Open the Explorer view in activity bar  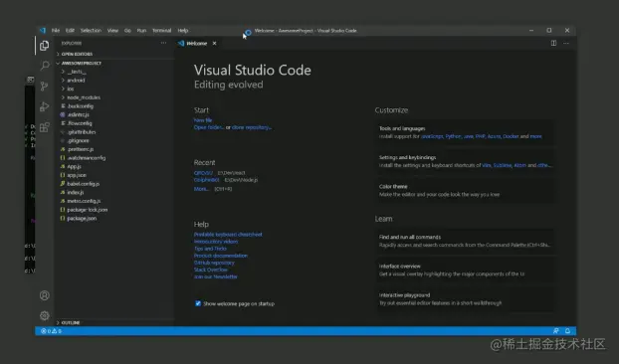tap(44, 46)
